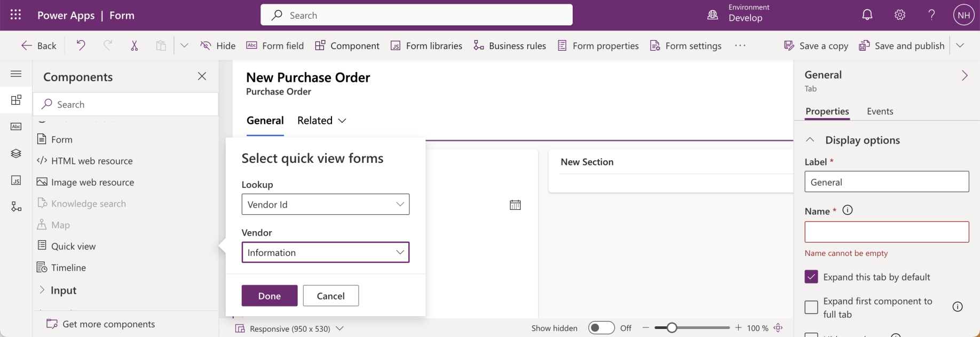The image size is (980, 337).
Task: Select the Timeline component
Action: point(61,267)
